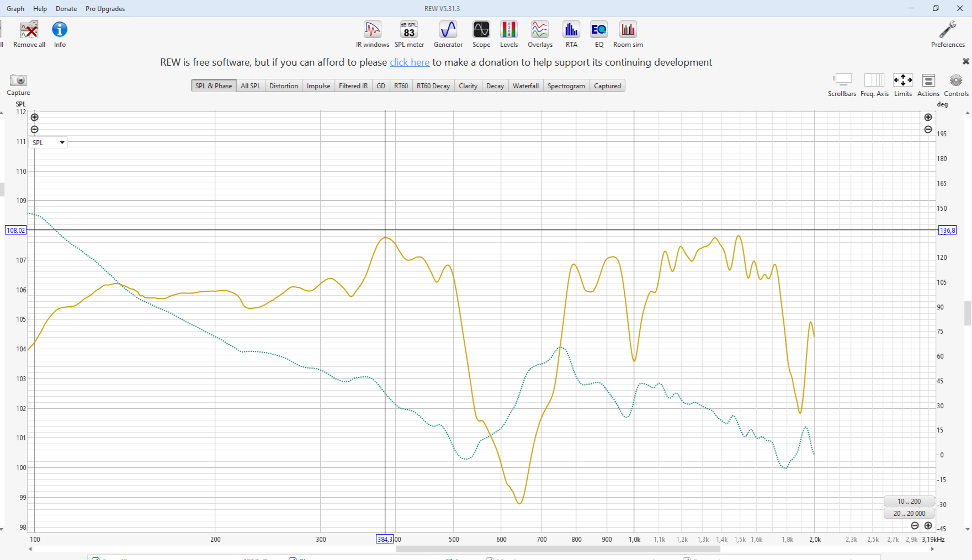Zoom out SPL axis with top-left minus
This screenshot has width=972, height=560.
click(35, 129)
